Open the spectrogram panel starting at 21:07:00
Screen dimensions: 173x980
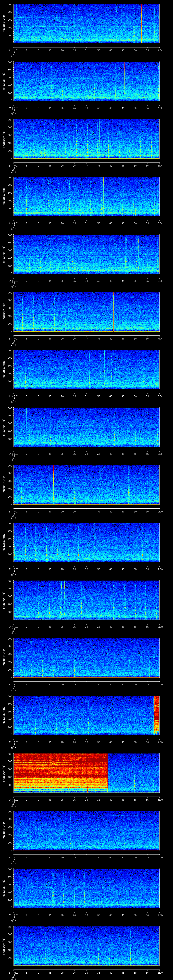[87, 369]
